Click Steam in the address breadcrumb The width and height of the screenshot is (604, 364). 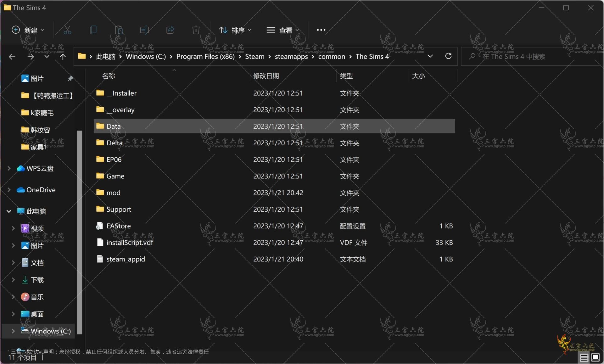click(255, 56)
